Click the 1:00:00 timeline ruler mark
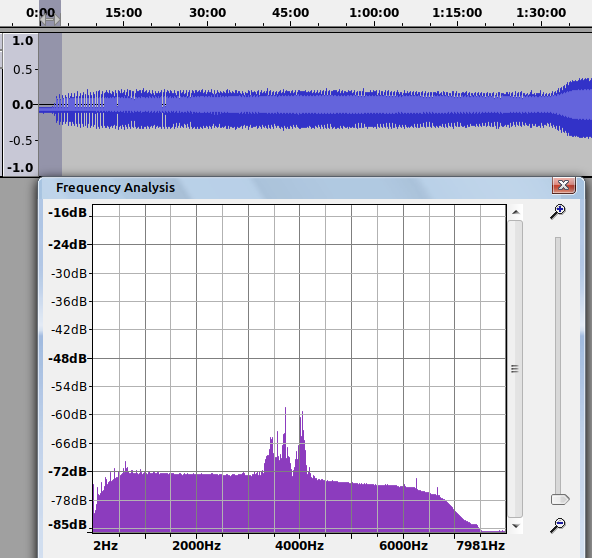 (374, 12)
